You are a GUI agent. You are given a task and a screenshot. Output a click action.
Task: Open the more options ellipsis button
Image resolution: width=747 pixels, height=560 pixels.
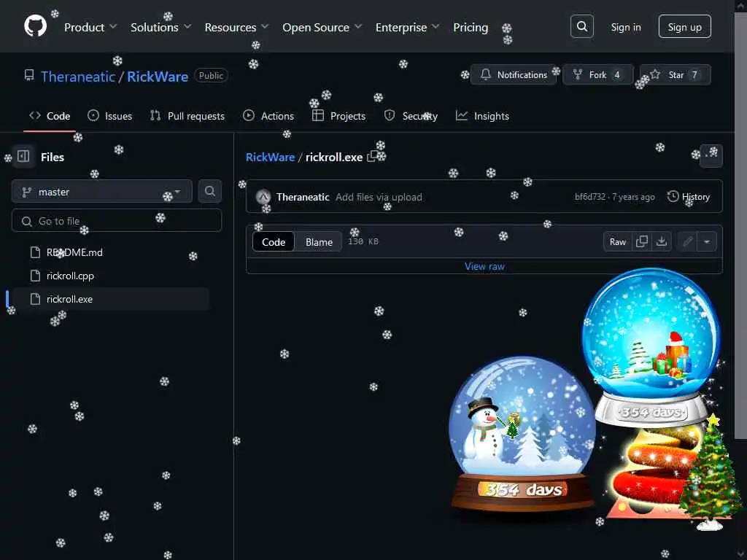click(711, 156)
